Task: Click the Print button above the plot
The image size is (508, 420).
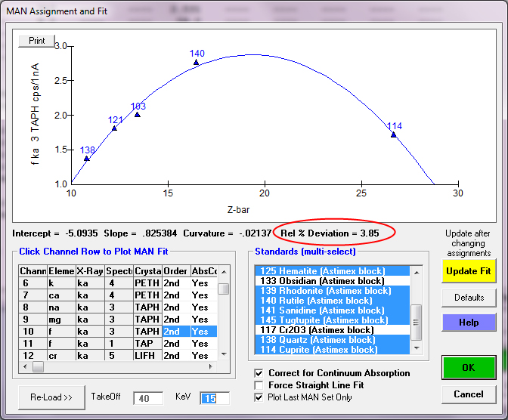Action: (36, 41)
